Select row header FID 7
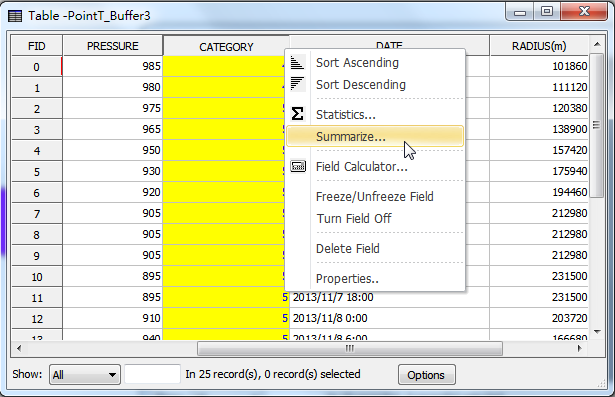Viewport: 615px width, 397px height. click(x=36, y=214)
